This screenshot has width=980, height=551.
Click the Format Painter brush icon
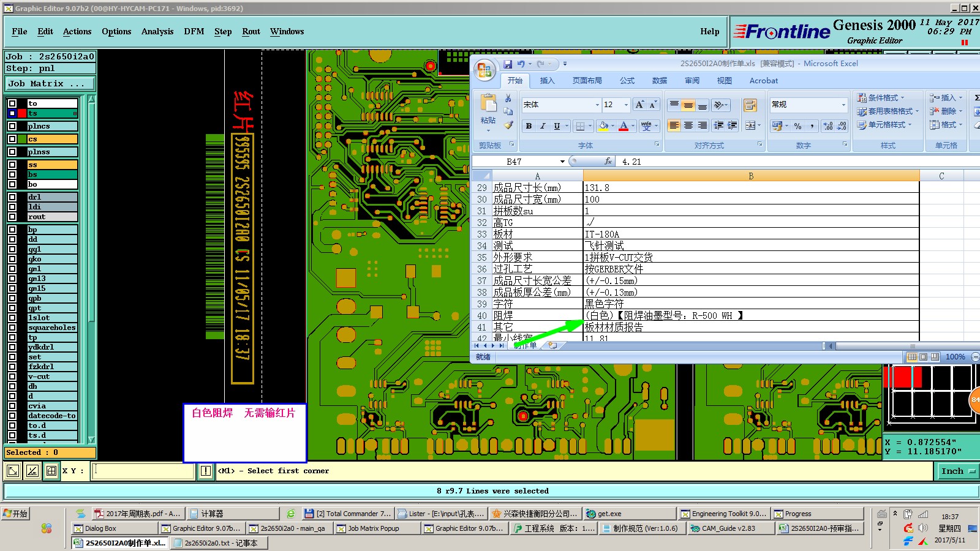point(508,125)
